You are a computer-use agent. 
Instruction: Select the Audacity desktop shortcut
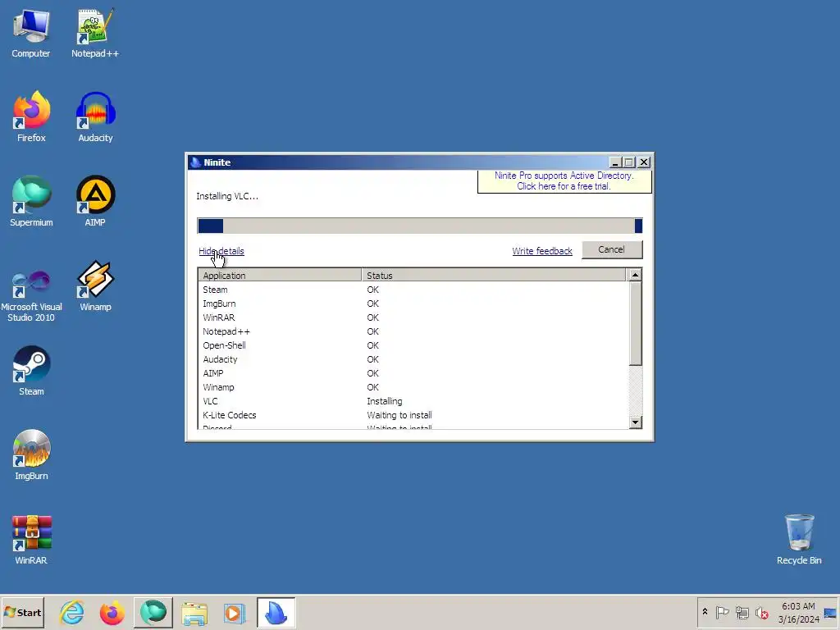coord(95,116)
